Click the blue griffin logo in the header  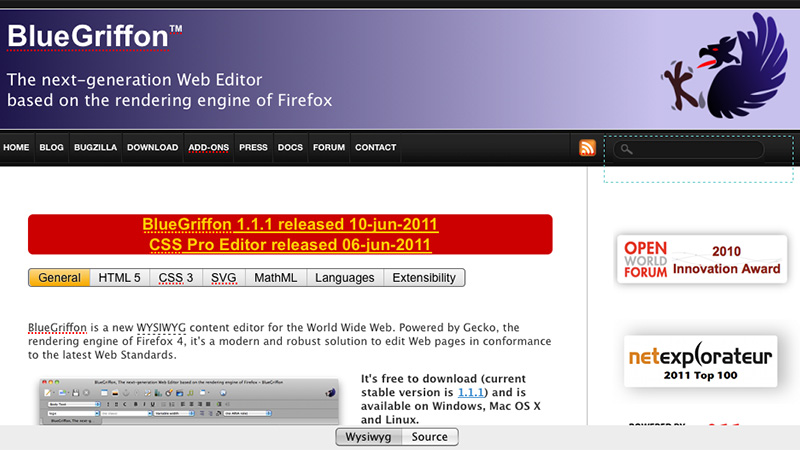point(726,66)
